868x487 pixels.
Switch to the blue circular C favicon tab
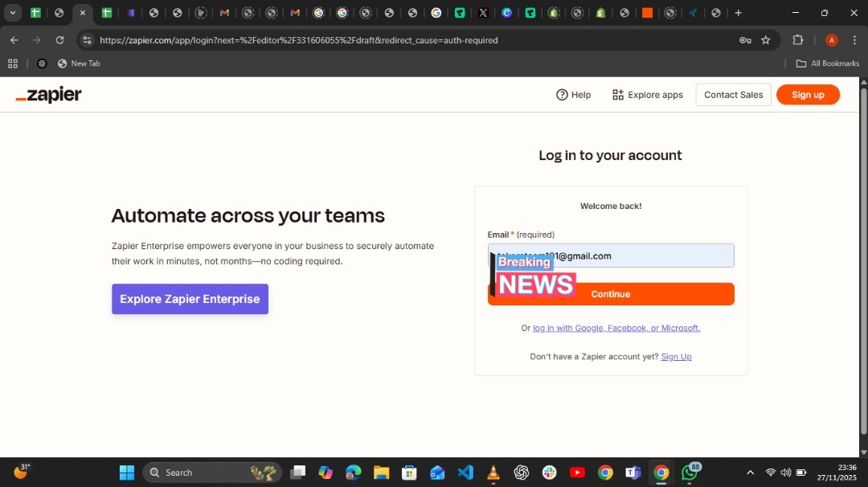[x=506, y=13]
